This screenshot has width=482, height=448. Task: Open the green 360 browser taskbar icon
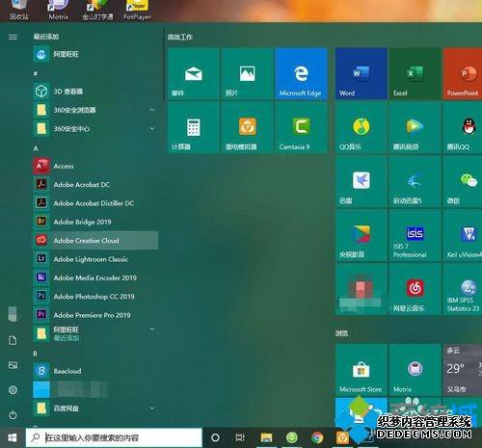tap(292, 437)
